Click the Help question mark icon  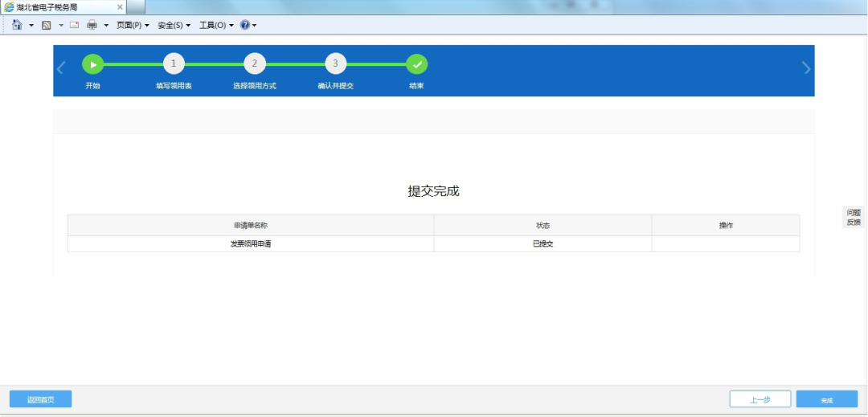pyautogui.click(x=244, y=25)
